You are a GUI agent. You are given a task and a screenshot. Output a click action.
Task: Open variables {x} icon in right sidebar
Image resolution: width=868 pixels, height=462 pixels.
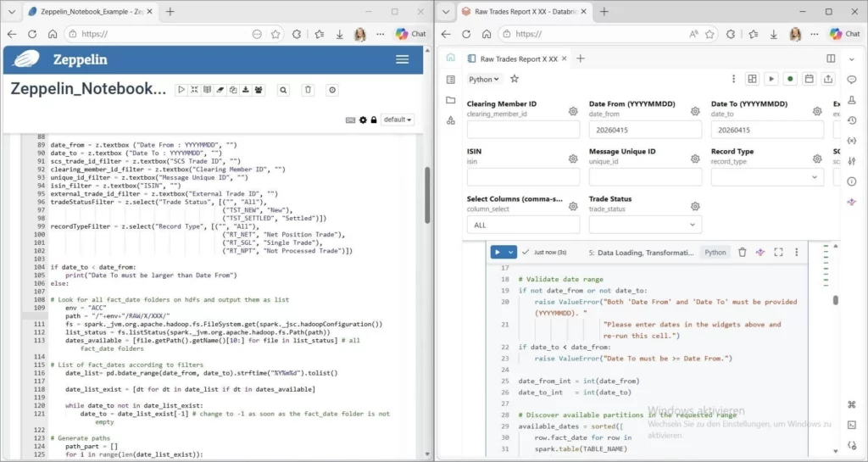pos(852,141)
